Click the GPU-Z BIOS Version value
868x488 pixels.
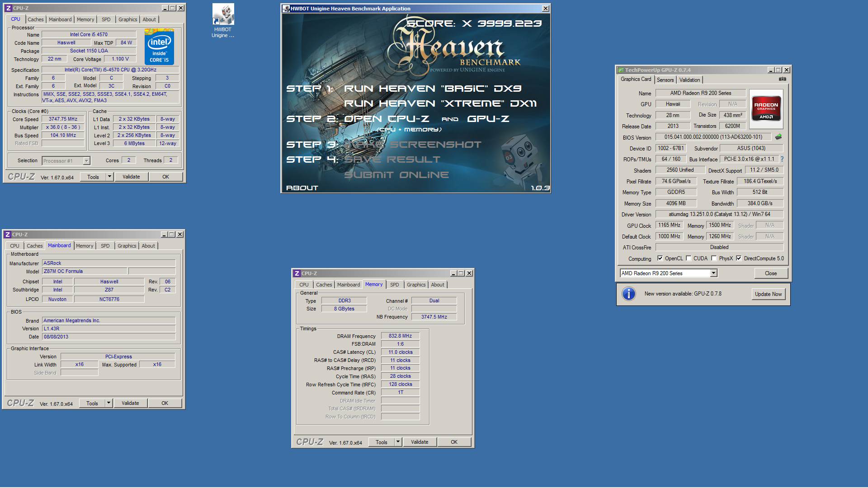click(713, 137)
